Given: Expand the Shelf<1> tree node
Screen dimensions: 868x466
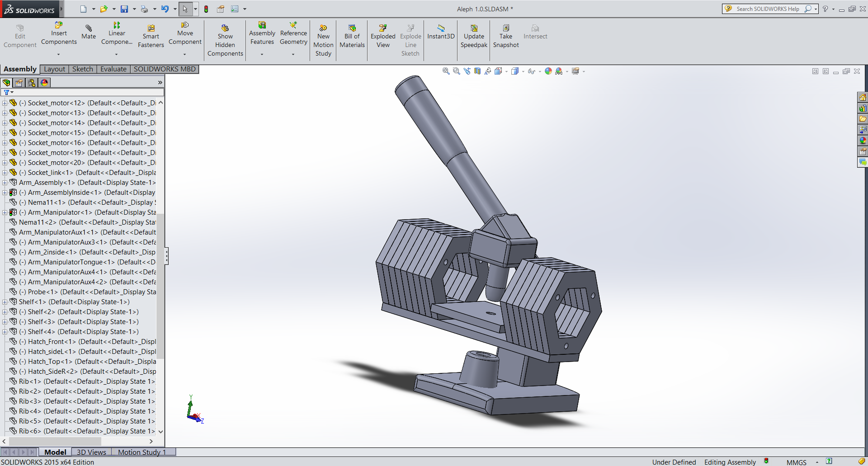Looking at the screenshot, I should pyautogui.click(x=5, y=302).
